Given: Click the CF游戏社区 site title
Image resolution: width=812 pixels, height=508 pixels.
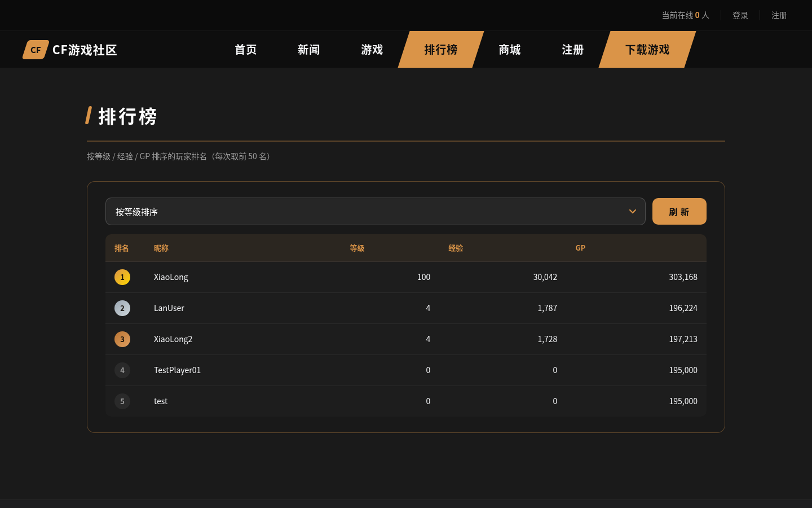Looking at the screenshot, I should pyautogui.click(x=85, y=50).
